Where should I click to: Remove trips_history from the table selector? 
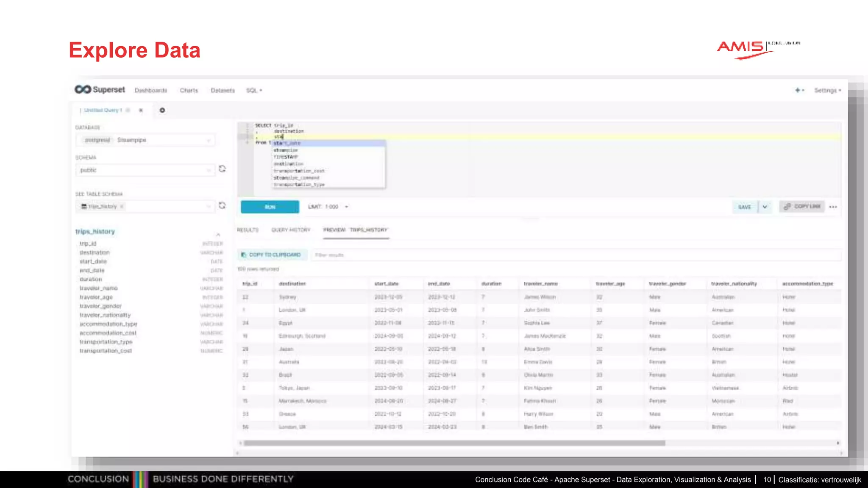click(x=122, y=206)
